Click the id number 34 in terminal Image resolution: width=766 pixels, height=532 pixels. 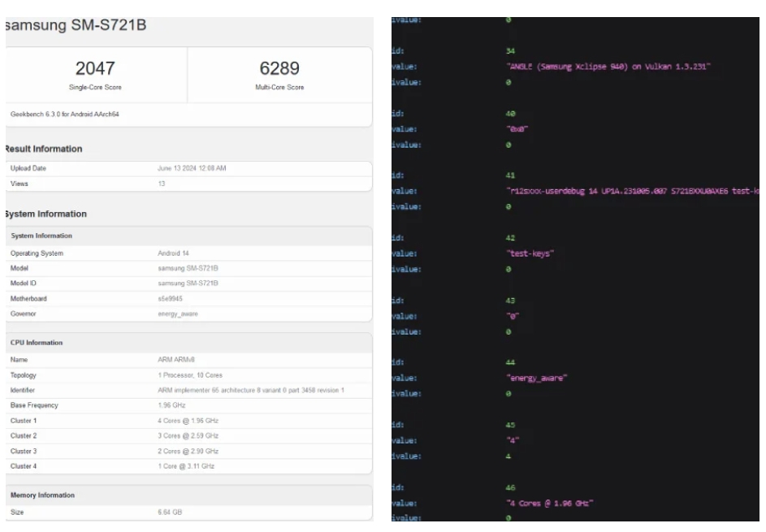click(510, 51)
